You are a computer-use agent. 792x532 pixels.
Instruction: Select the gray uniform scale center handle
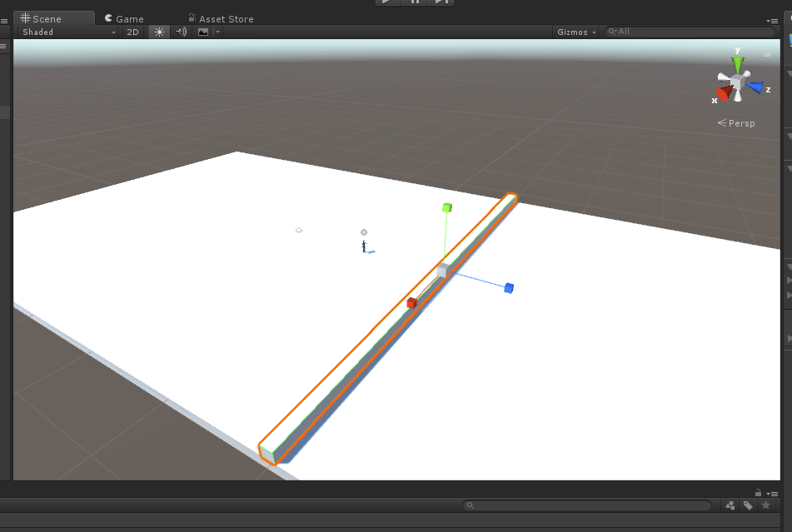coord(443,270)
